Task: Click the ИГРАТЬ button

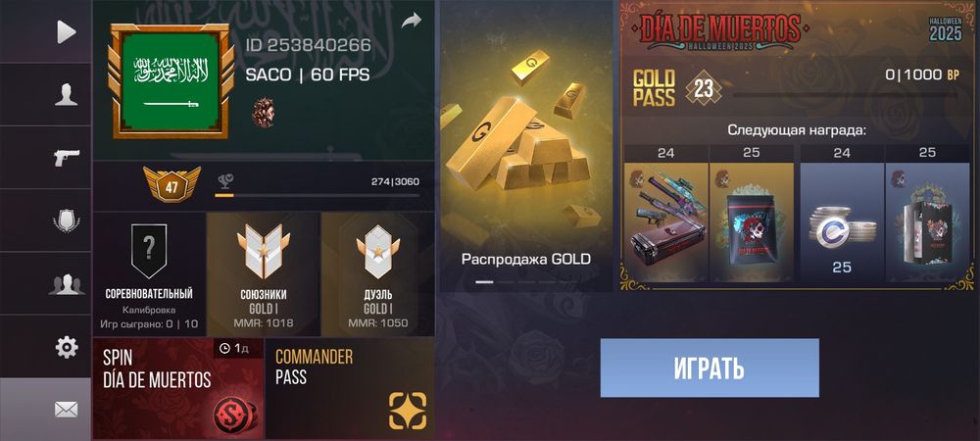Action: point(710,367)
